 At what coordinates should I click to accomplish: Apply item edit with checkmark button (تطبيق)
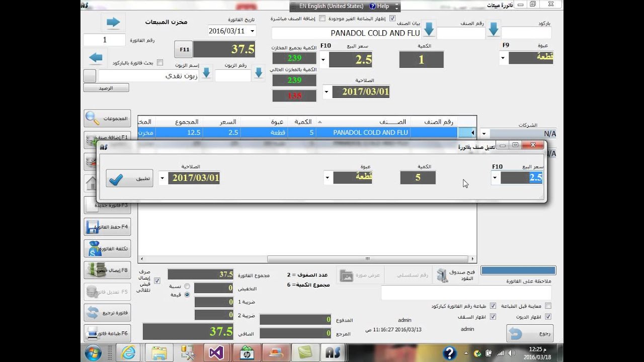129,178
